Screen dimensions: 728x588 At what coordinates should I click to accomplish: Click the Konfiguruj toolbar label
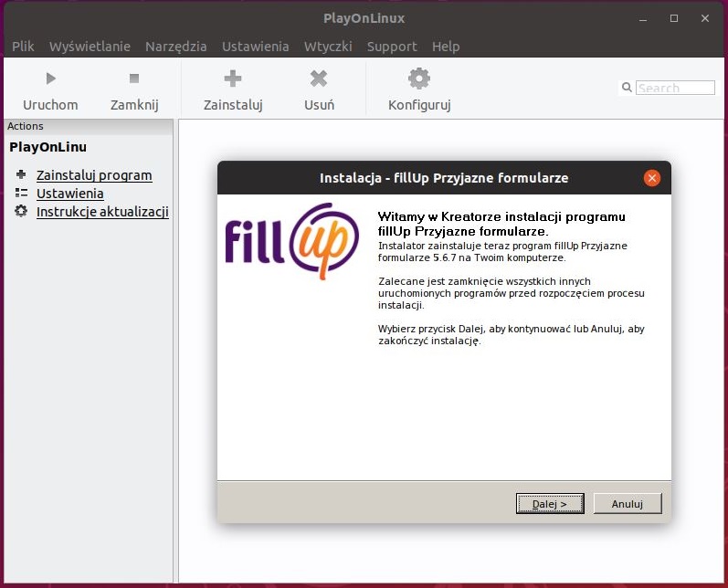(x=419, y=105)
